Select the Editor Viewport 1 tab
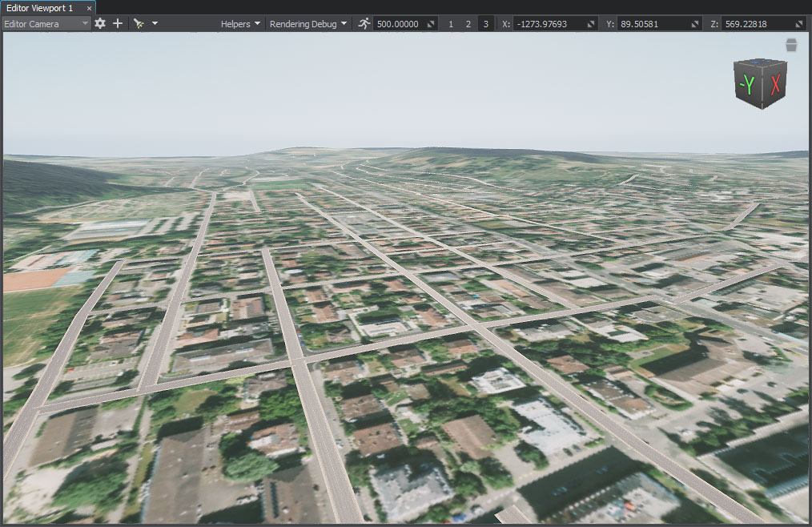The image size is (812, 527). point(39,7)
